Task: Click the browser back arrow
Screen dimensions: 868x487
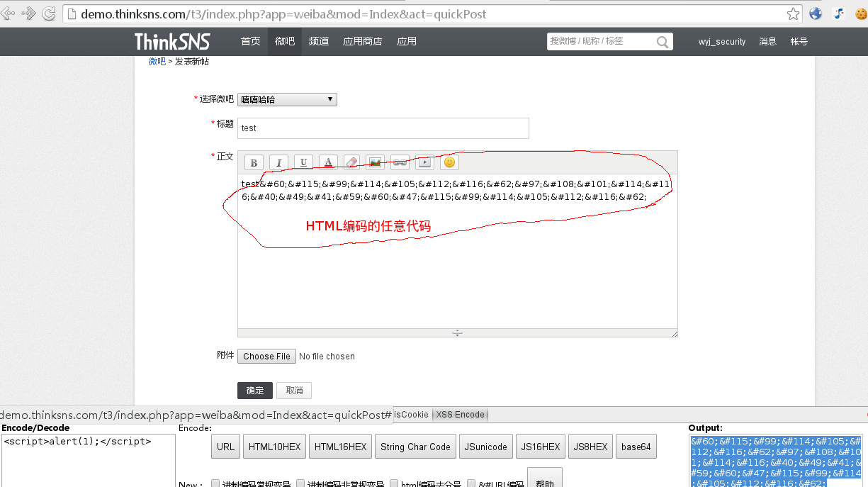Action: (x=6, y=13)
